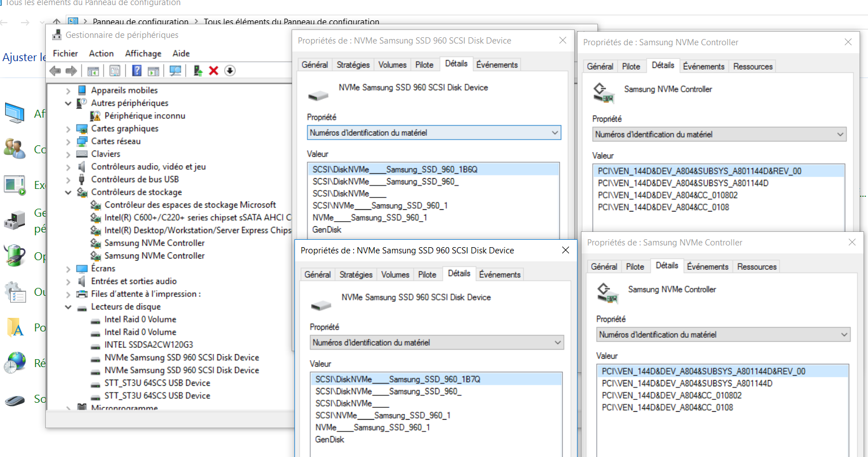868x457 pixels.
Task: Click the printer icon for Files d'attente à l'impression
Action: click(x=82, y=294)
